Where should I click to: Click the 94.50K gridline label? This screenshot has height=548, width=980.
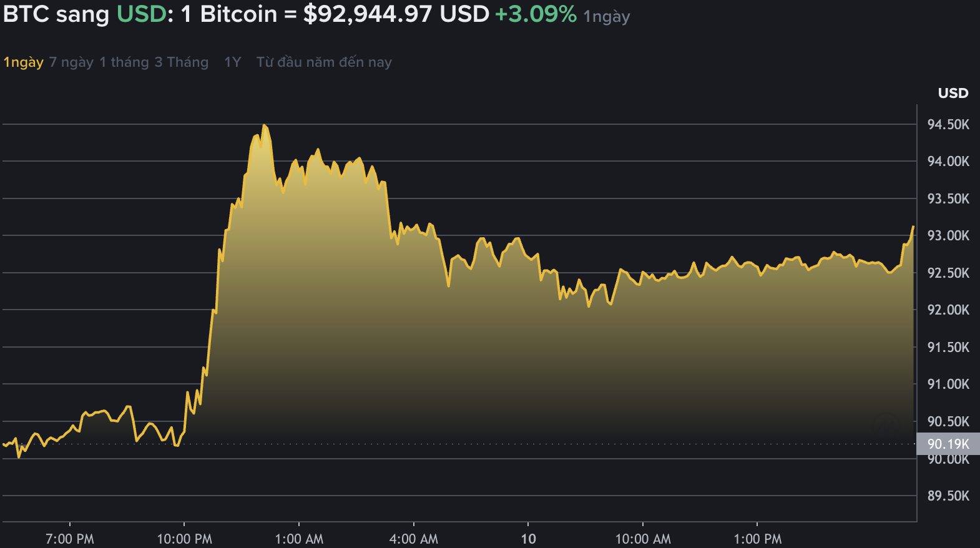[950, 124]
